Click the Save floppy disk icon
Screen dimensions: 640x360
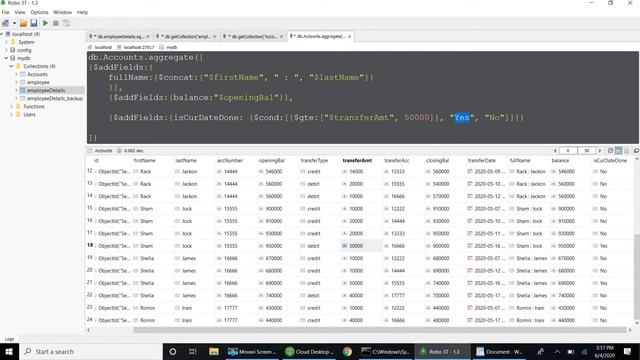coord(33,23)
